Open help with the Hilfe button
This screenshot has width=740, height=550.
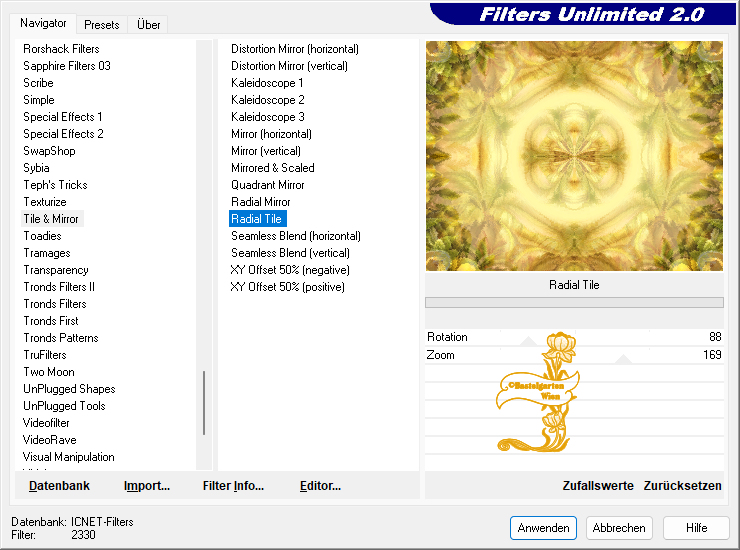pos(696,528)
